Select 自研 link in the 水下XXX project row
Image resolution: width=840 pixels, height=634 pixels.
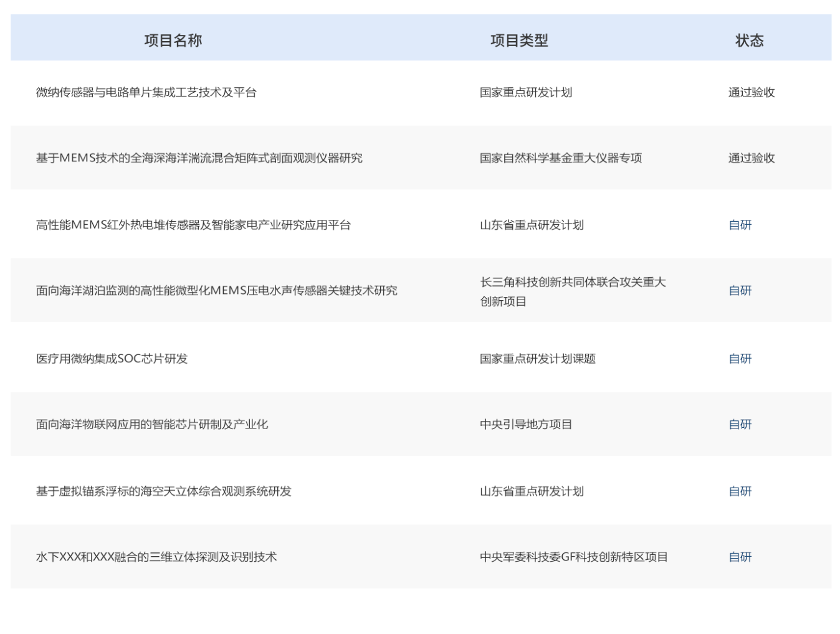[x=740, y=557]
